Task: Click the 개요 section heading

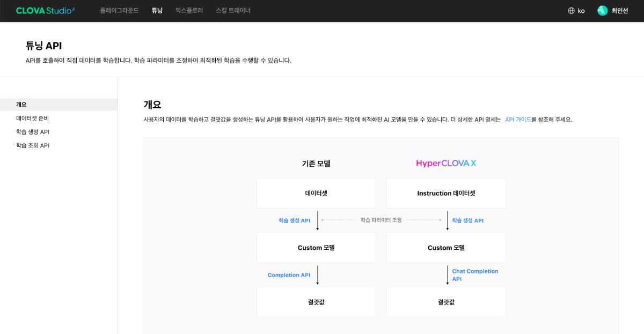Action: [x=152, y=105]
